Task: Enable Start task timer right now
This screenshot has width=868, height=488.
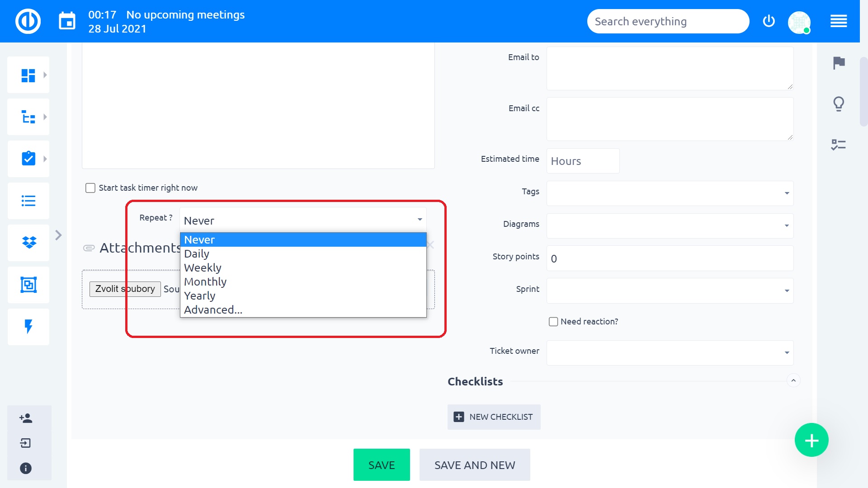Action: [x=90, y=188]
